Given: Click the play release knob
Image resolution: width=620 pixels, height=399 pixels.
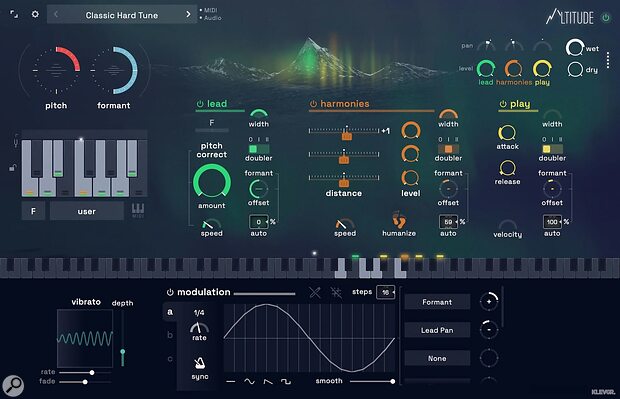Looking at the screenshot, I should click(x=507, y=168).
